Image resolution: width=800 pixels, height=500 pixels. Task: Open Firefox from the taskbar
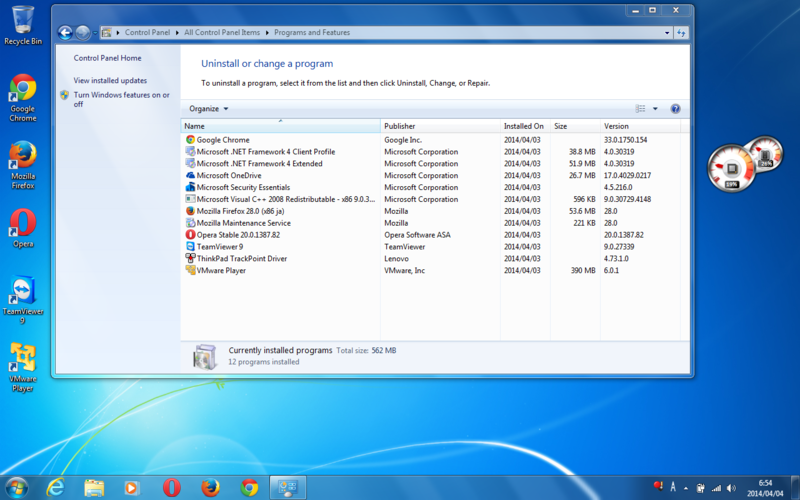click(210, 488)
